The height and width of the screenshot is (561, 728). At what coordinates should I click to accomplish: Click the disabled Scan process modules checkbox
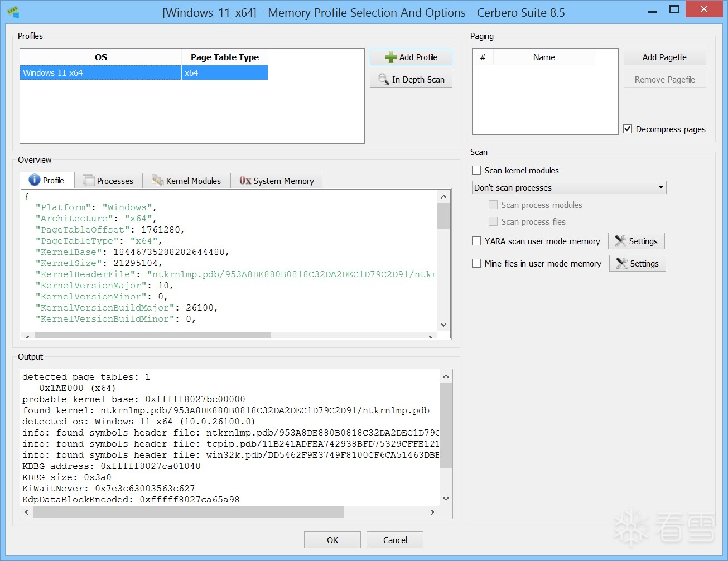tap(493, 205)
